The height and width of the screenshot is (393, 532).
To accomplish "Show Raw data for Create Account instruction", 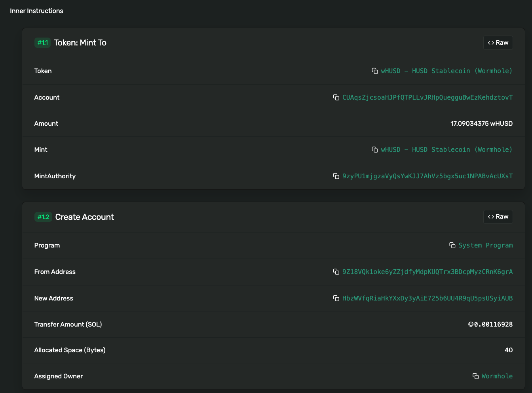I will tap(498, 217).
